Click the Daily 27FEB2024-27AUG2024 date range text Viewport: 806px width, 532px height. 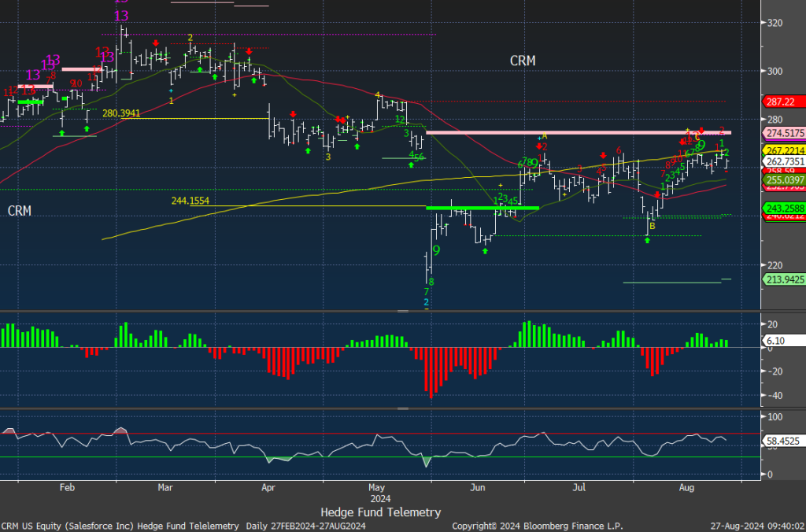306,526
